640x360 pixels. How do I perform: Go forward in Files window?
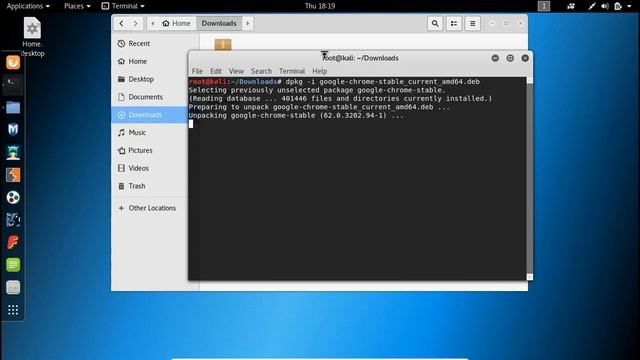[136, 23]
